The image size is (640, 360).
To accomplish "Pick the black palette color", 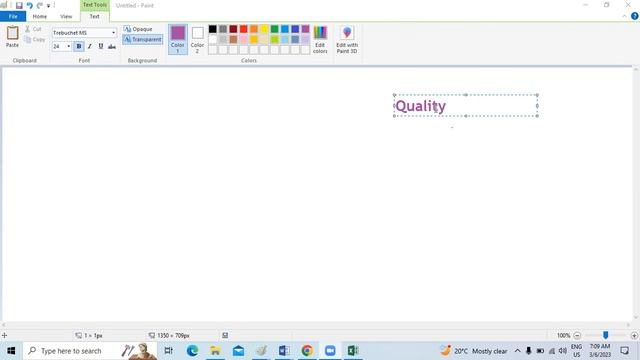I will pos(213,29).
